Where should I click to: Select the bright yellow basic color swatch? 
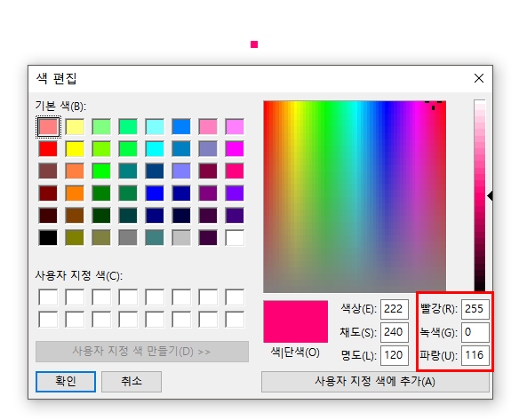[75, 149]
